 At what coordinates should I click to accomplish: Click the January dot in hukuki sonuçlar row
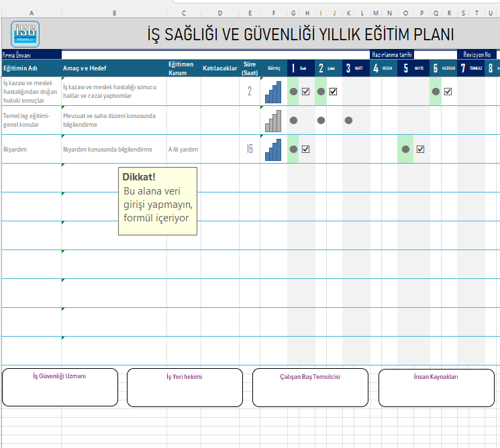[293, 92]
